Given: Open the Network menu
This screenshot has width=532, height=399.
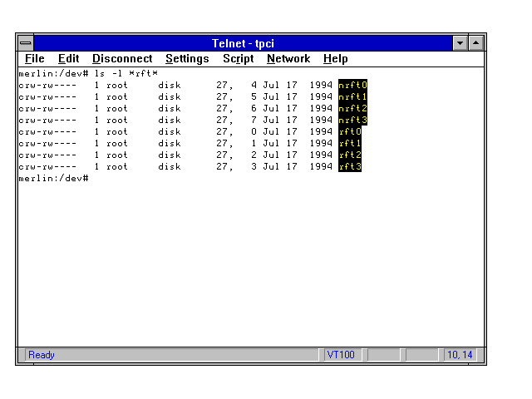Looking at the screenshot, I should tap(288, 59).
